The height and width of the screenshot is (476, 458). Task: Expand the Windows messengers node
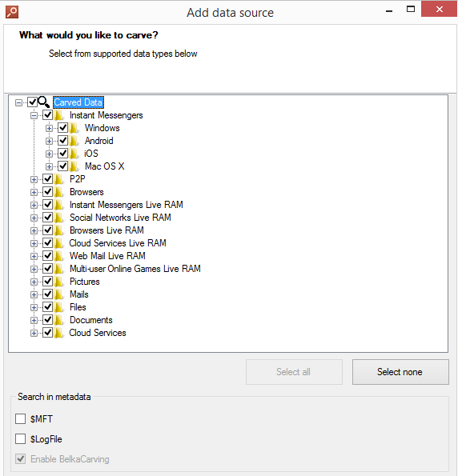[49, 129]
